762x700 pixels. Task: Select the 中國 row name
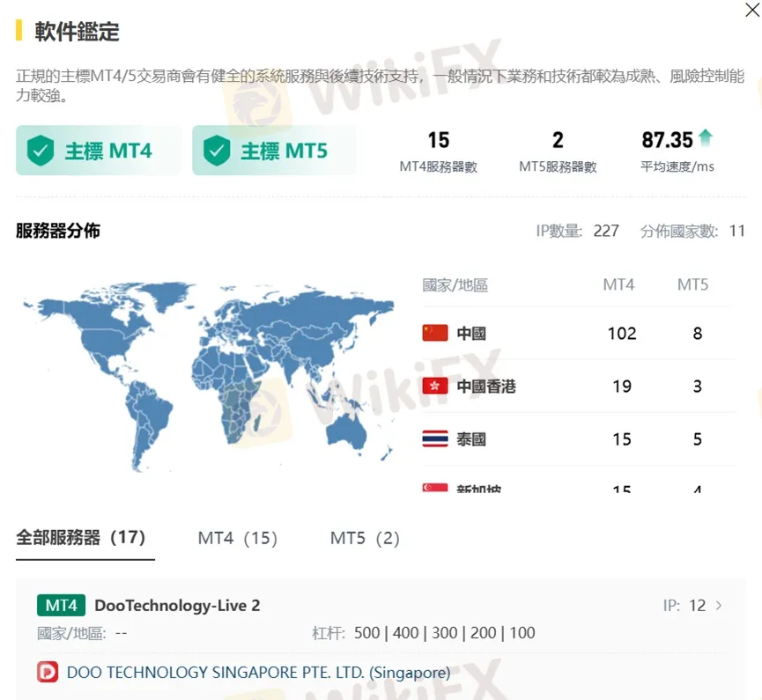(x=471, y=333)
